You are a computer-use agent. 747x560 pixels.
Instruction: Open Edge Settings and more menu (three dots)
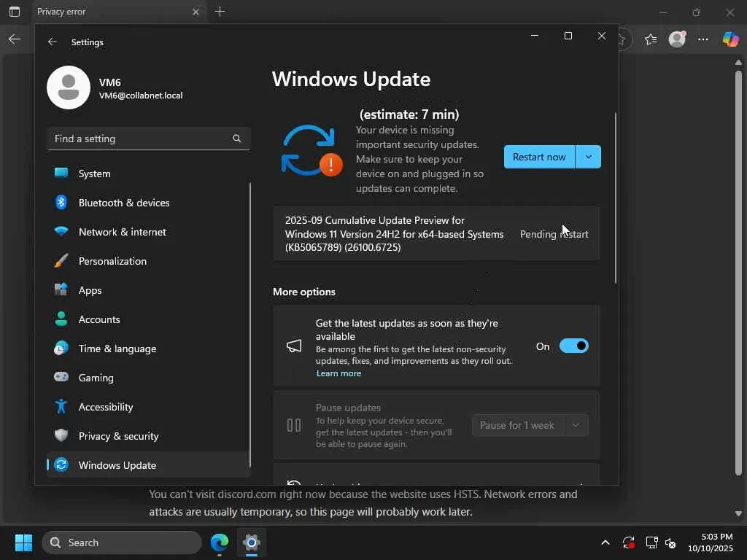click(x=703, y=39)
